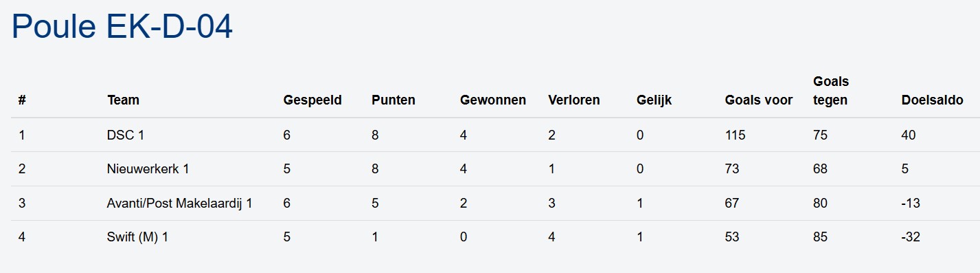
Task: Click DSC 1 doelsaldo value 40
Action: 908,135
